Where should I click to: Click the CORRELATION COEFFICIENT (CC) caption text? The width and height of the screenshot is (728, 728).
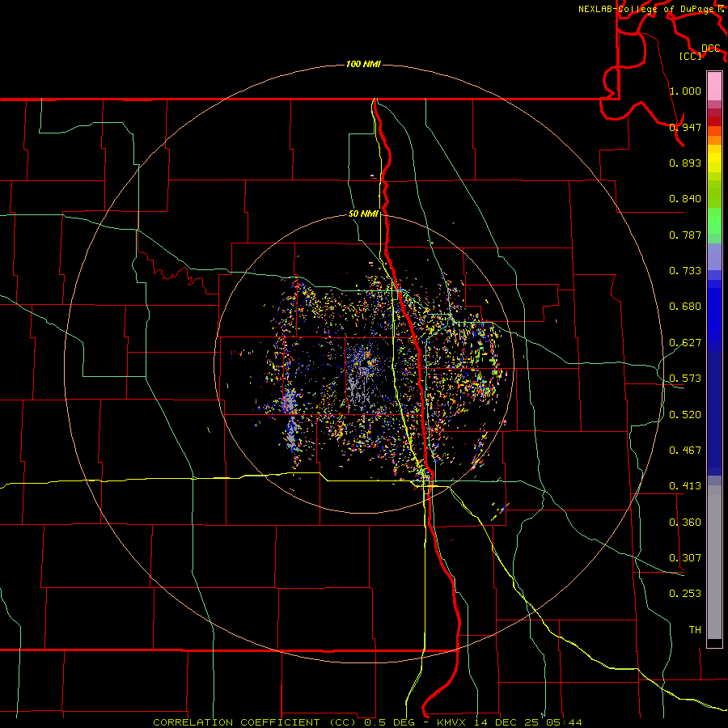click(x=255, y=722)
